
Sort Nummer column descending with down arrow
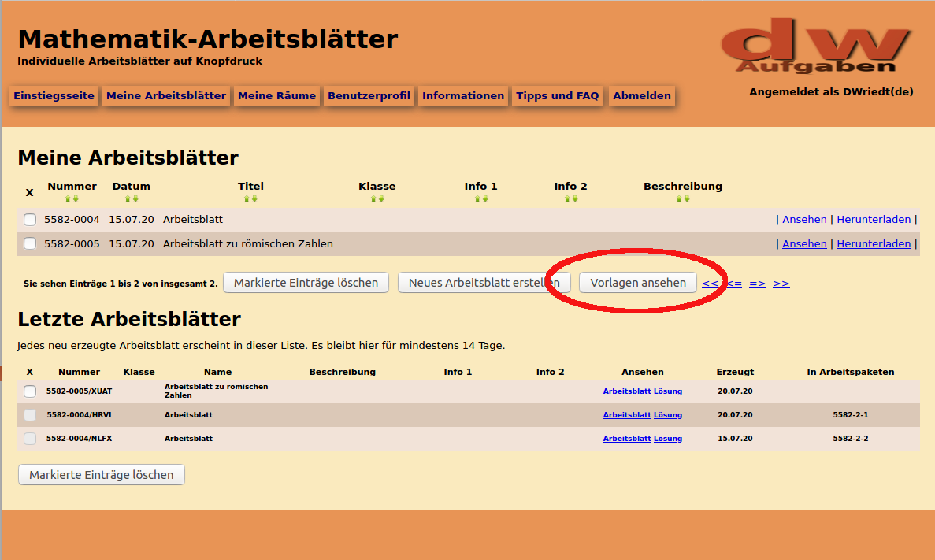(76, 198)
